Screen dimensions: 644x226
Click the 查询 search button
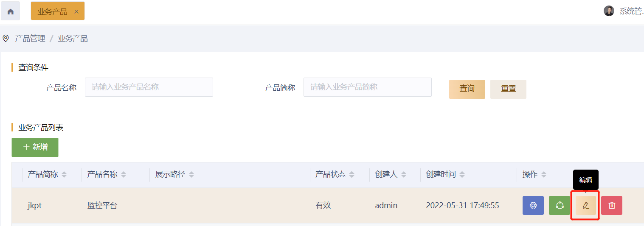tap(467, 89)
